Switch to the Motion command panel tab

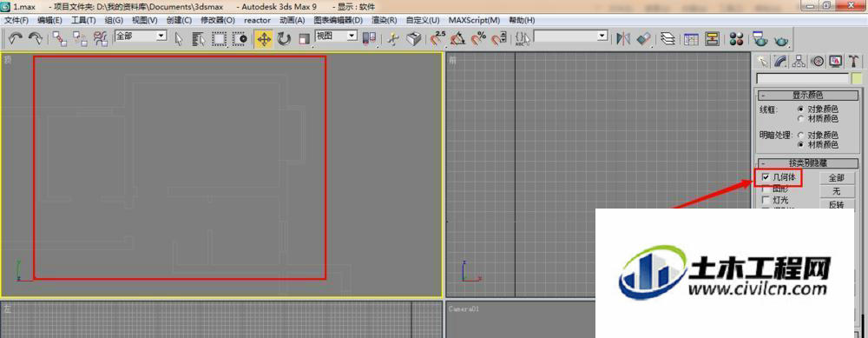817,61
